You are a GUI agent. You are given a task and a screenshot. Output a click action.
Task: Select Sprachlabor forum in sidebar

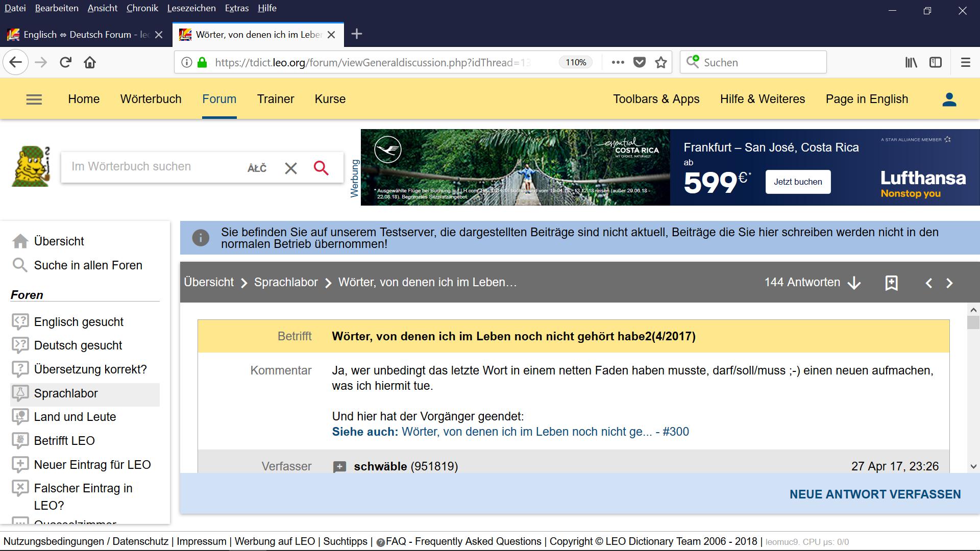click(x=85, y=394)
